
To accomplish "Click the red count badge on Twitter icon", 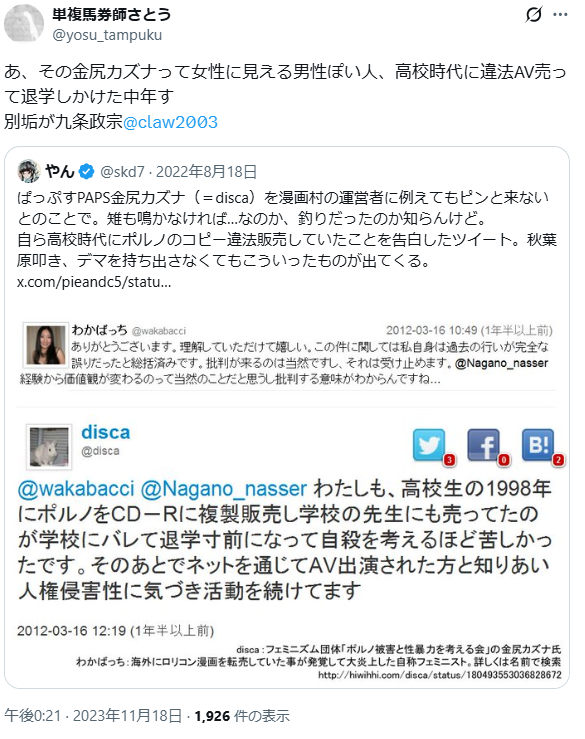I will (x=449, y=460).
